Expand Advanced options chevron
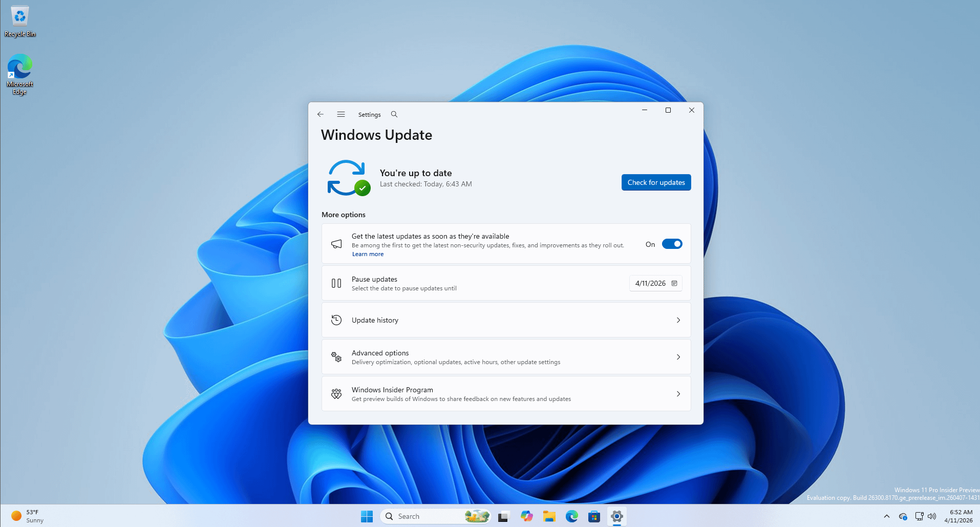This screenshot has height=527, width=980. click(678, 357)
